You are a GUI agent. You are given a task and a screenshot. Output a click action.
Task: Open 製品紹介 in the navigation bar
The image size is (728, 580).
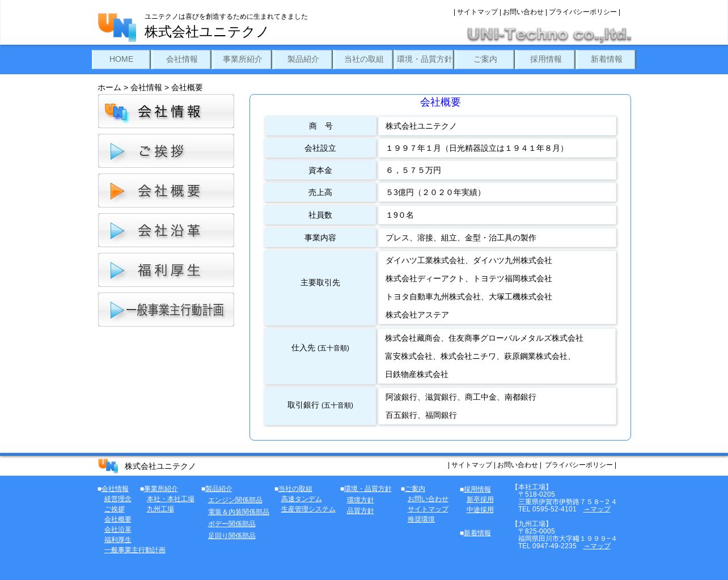pyautogui.click(x=303, y=60)
